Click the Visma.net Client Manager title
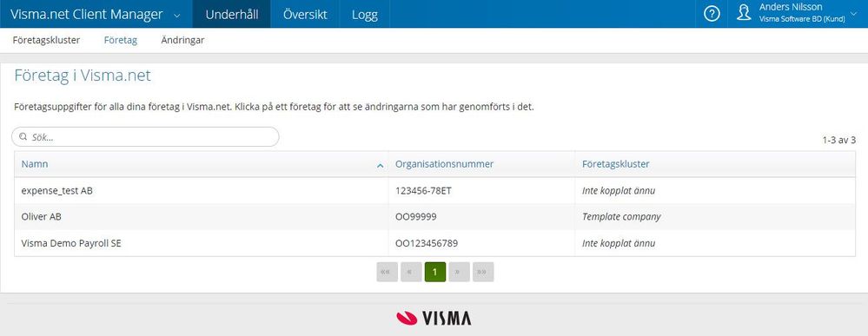The image size is (868, 336). point(86,15)
